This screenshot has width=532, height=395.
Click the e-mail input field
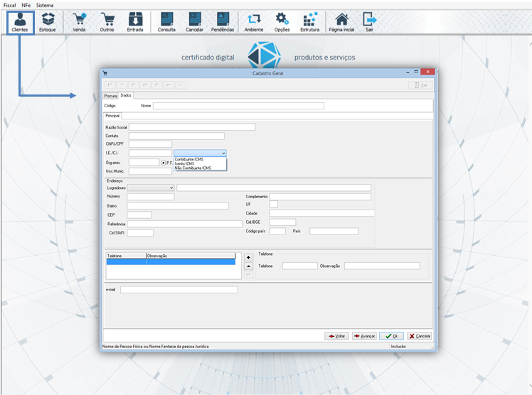tap(179, 290)
